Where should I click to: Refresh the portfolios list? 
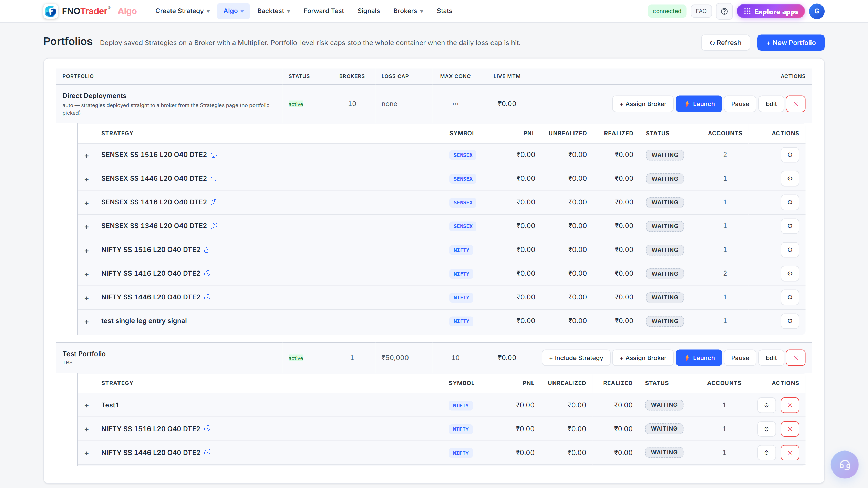point(725,43)
